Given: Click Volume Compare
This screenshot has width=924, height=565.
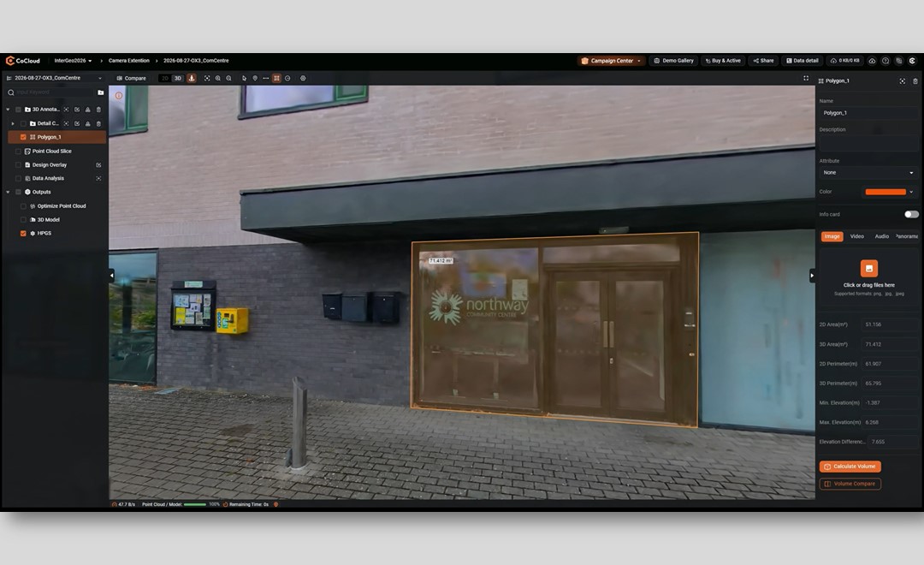Looking at the screenshot, I should coord(850,484).
